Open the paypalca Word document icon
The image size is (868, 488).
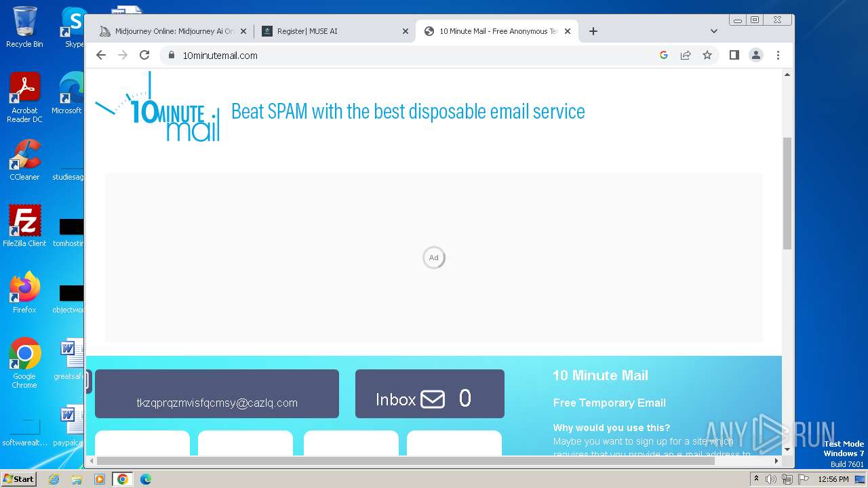point(70,426)
